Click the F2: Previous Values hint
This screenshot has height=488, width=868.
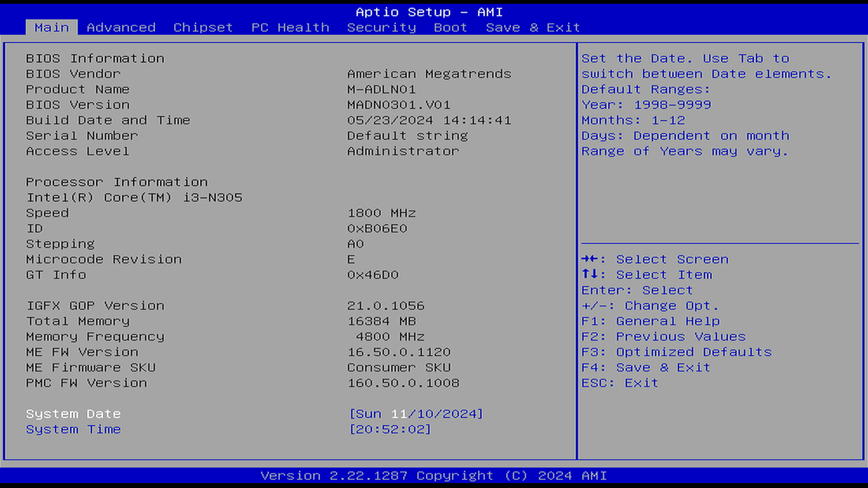pyautogui.click(x=663, y=336)
